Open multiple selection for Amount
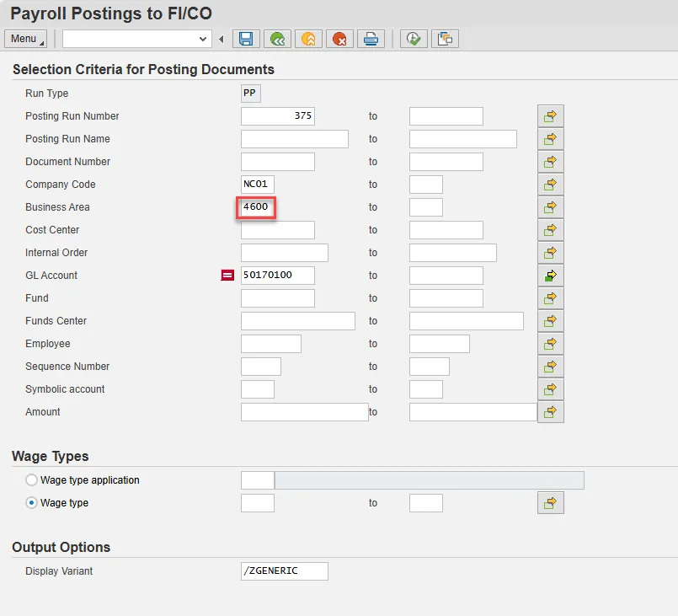Viewport: 678px width, 616px height. click(550, 412)
